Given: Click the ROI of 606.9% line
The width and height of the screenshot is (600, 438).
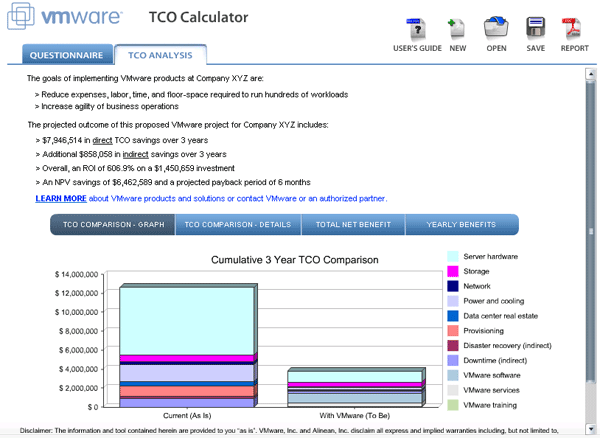Looking at the screenshot, I should [135, 168].
